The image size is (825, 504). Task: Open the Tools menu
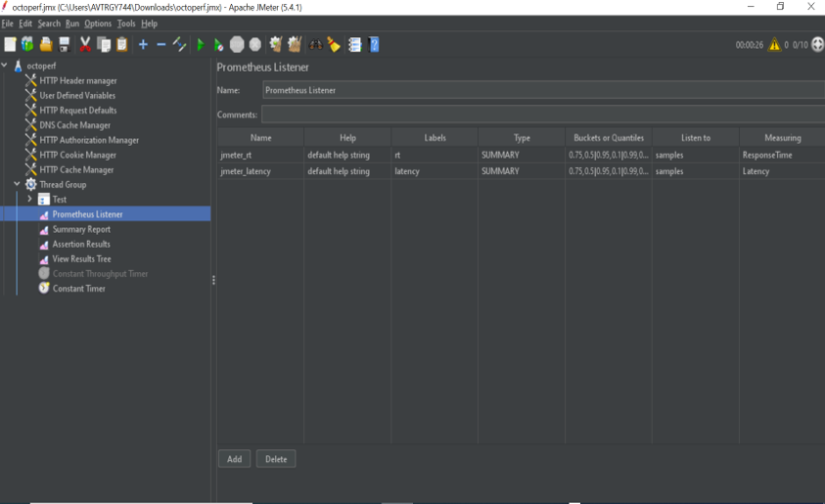coord(126,23)
